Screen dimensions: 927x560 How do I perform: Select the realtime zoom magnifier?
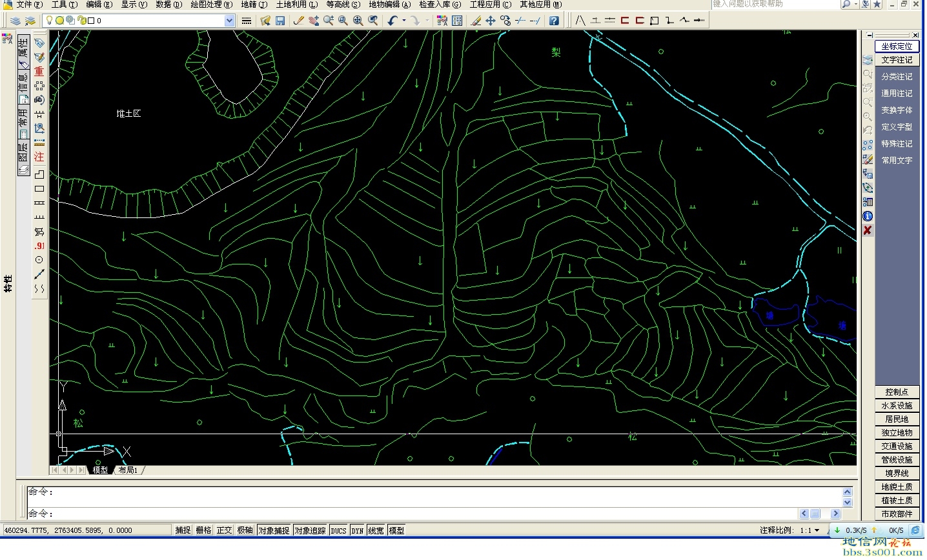(x=329, y=21)
